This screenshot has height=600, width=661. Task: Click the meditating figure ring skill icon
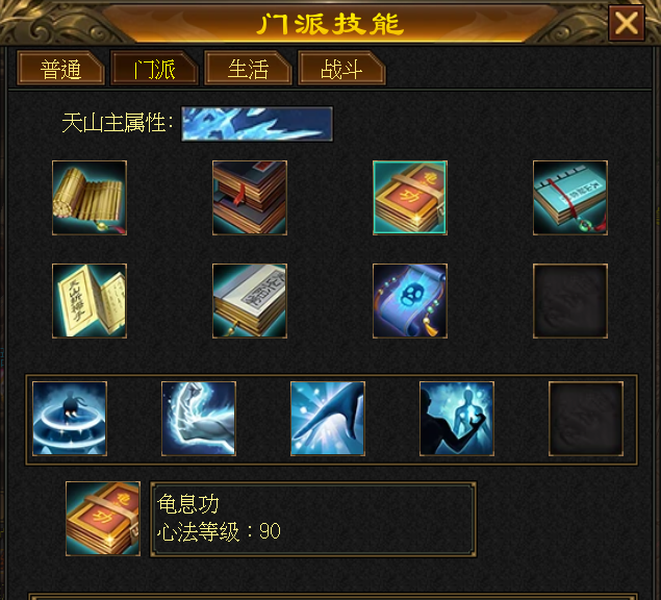click(70, 419)
